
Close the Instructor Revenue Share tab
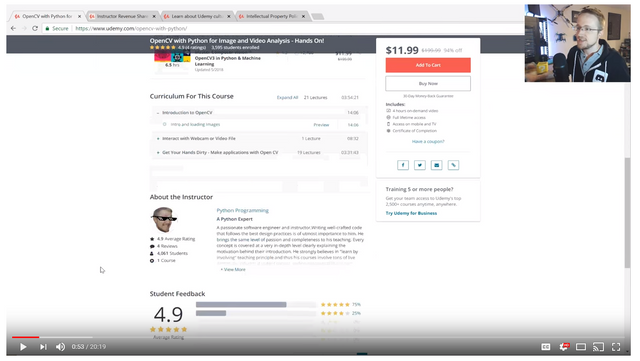pos(154,16)
